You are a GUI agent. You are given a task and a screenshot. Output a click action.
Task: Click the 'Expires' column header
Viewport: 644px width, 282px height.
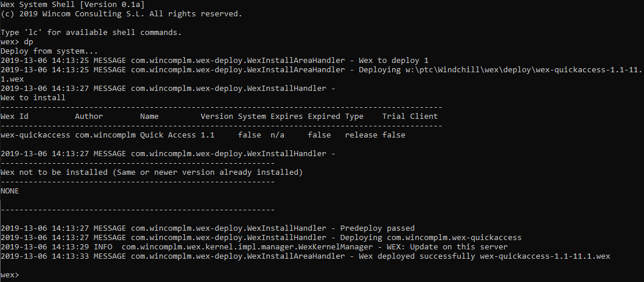(x=287, y=117)
